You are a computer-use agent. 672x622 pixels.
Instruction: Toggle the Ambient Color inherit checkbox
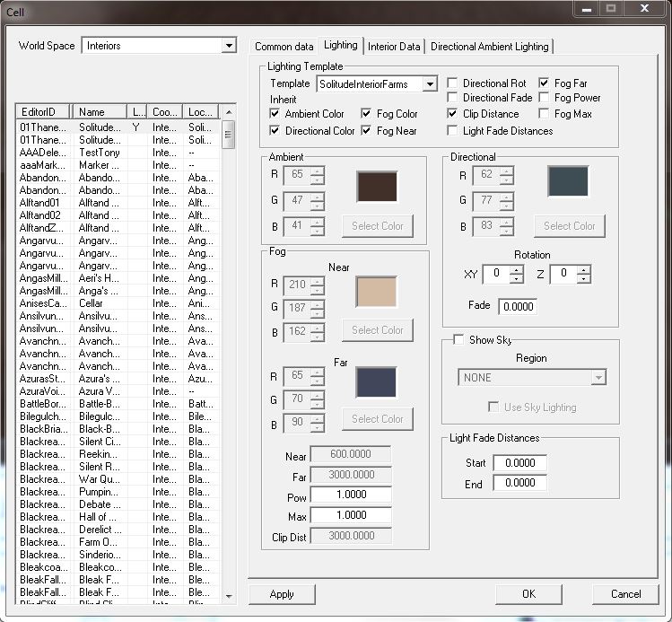tap(275, 114)
